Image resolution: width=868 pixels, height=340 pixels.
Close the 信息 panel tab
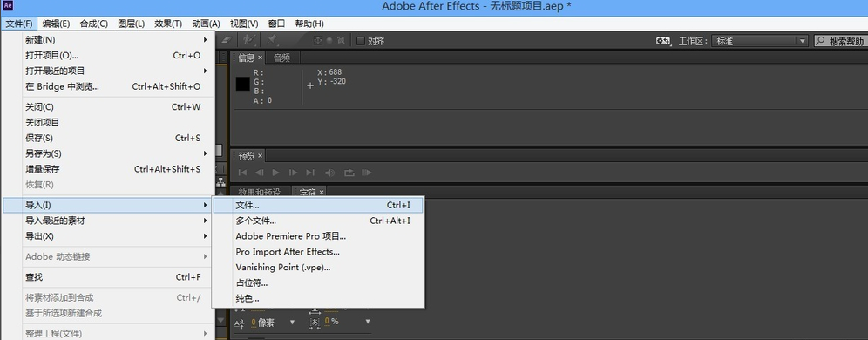pos(260,58)
